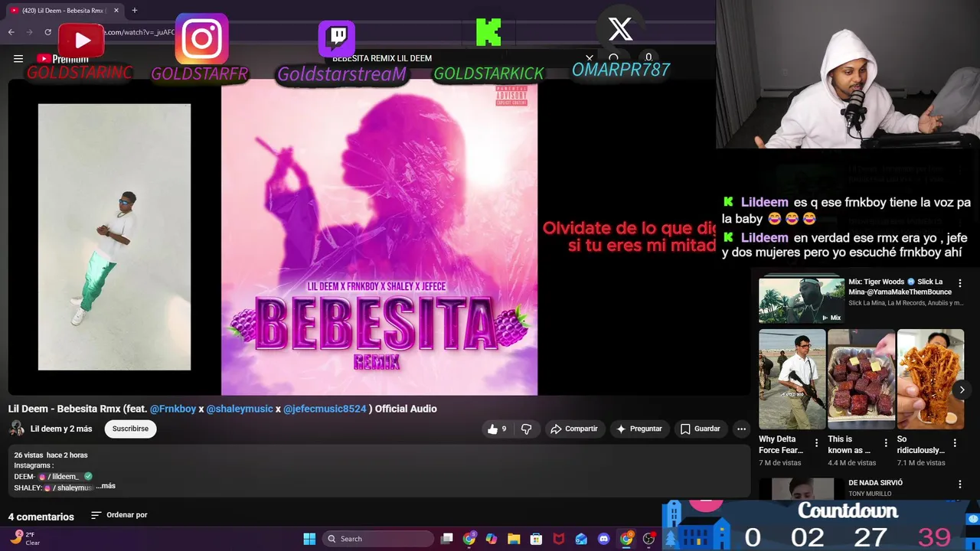Image resolution: width=980 pixels, height=551 pixels.
Task: Go to YouTube Premium home logo
Action: 63,59
